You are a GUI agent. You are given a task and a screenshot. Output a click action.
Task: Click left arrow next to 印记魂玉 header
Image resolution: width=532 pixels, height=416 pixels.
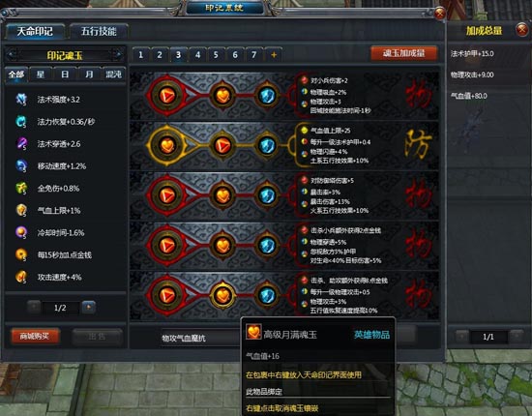[x=12, y=54]
